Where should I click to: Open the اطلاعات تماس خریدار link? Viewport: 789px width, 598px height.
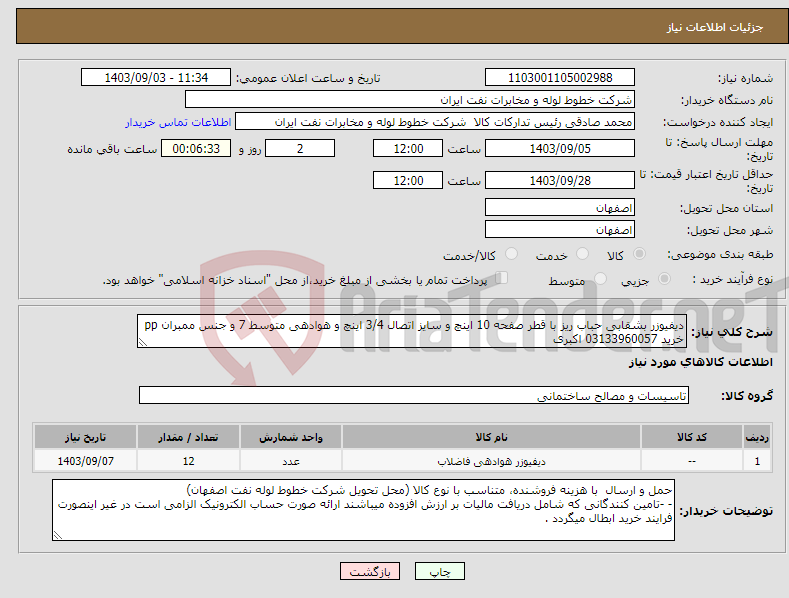coord(178,122)
